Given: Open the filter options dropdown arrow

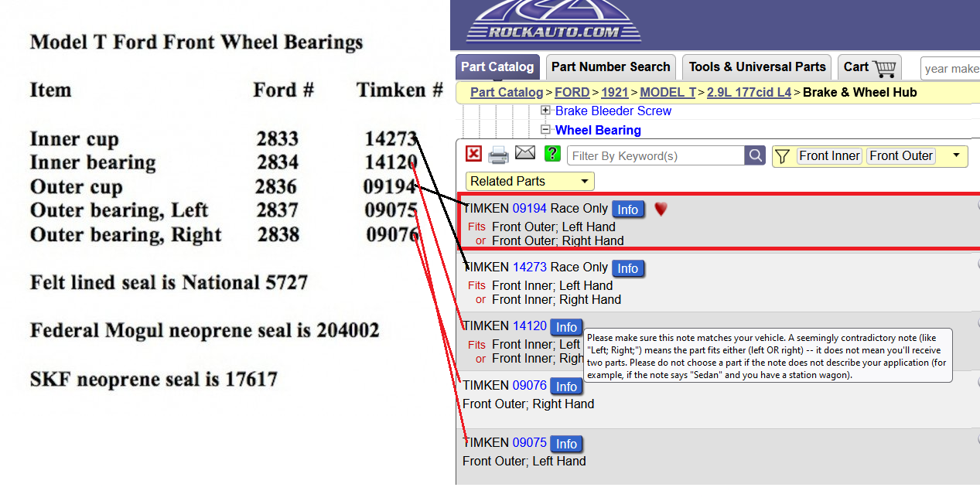Looking at the screenshot, I should click(x=956, y=155).
